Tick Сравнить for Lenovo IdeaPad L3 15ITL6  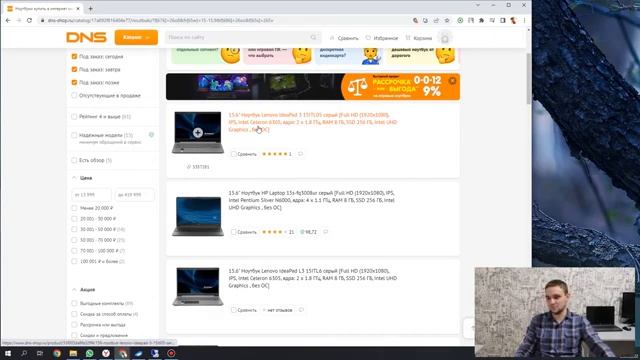coord(233,310)
